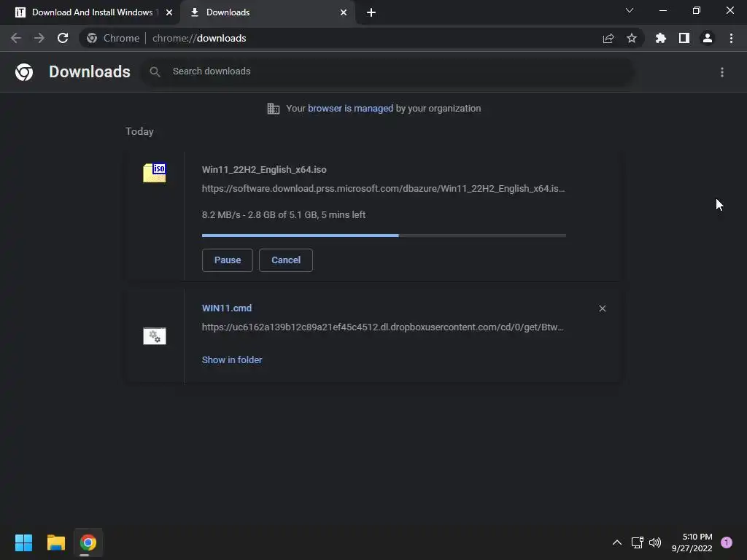This screenshot has width=747, height=560.
Task: Open the WIN11.cmd file name link
Action: (227, 308)
